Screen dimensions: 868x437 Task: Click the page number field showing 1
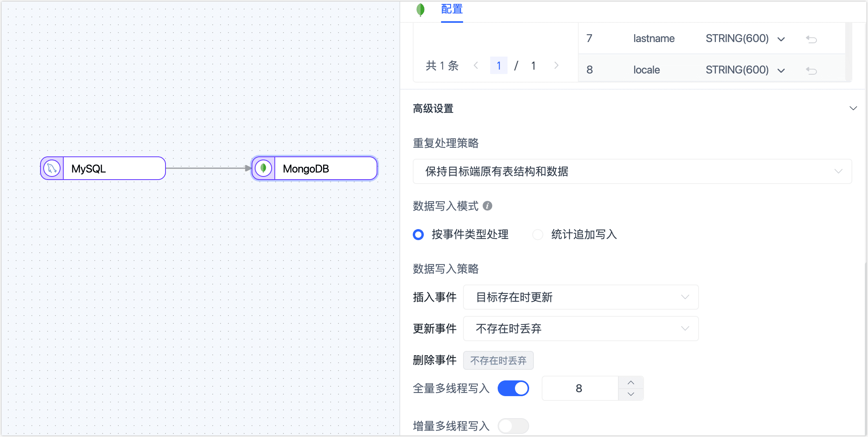tap(498, 65)
